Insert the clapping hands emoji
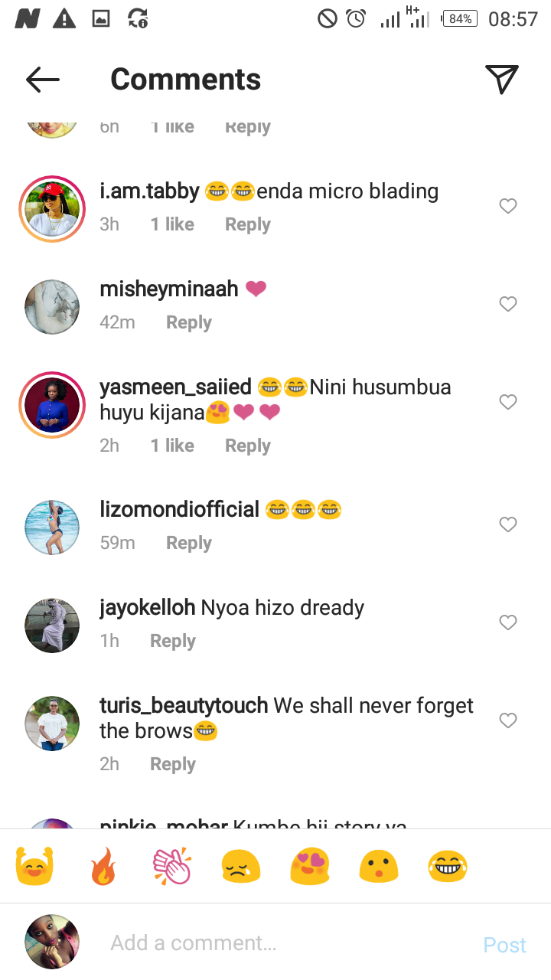The image size is (551, 980). pyautogui.click(x=172, y=867)
